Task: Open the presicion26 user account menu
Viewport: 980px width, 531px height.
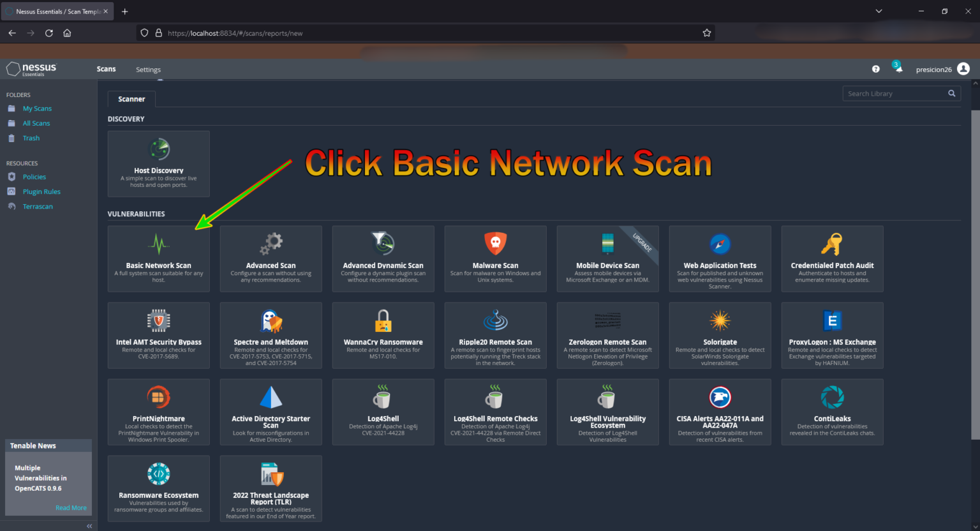Action: (942, 69)
